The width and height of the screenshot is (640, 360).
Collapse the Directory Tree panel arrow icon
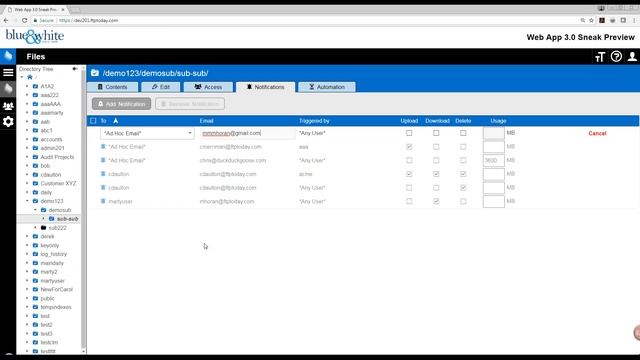[75, 69]
